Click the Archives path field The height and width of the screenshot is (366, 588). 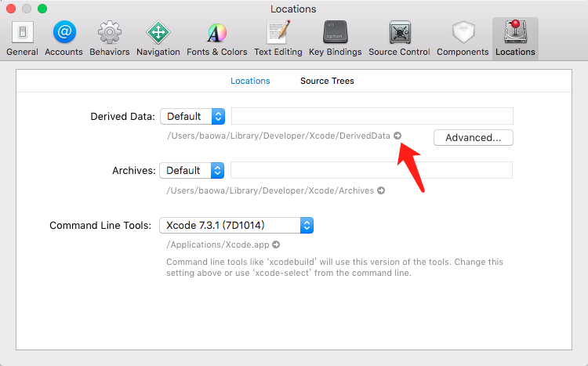(x=372, y=170)
